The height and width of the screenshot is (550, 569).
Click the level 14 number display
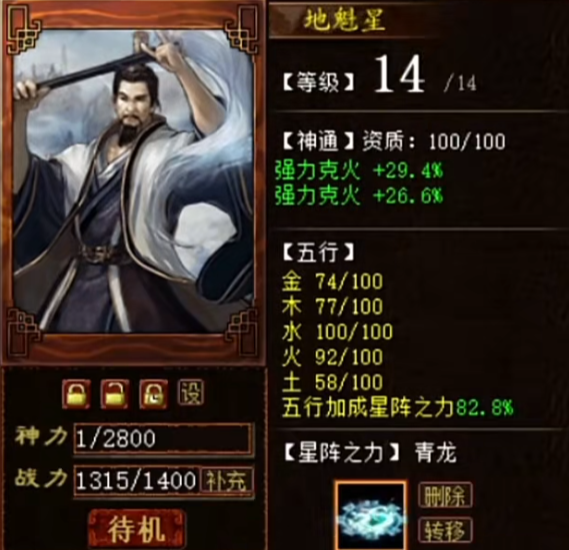pyautogui.click(x=398, y=75)
